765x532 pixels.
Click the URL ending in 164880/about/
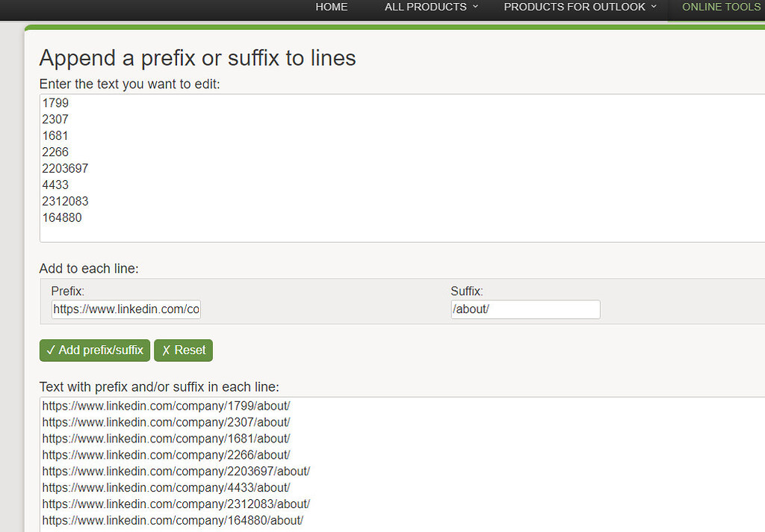tap(173, 520)
